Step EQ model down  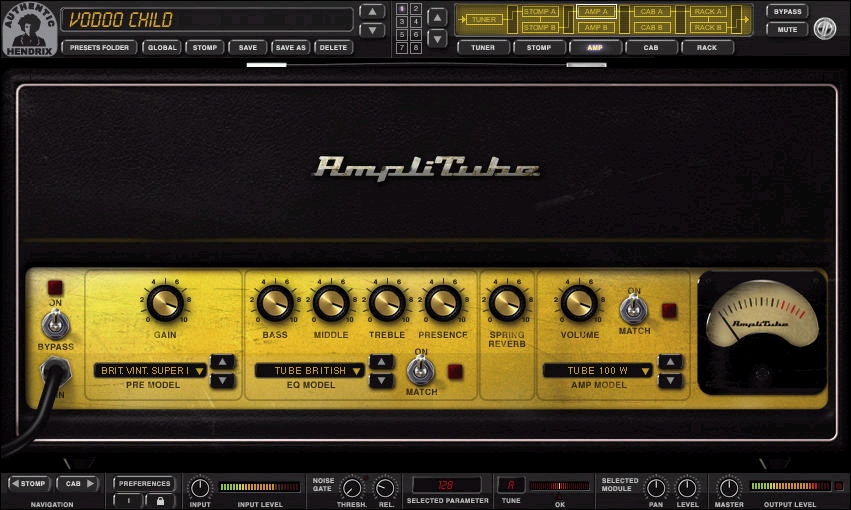[382, 381]
